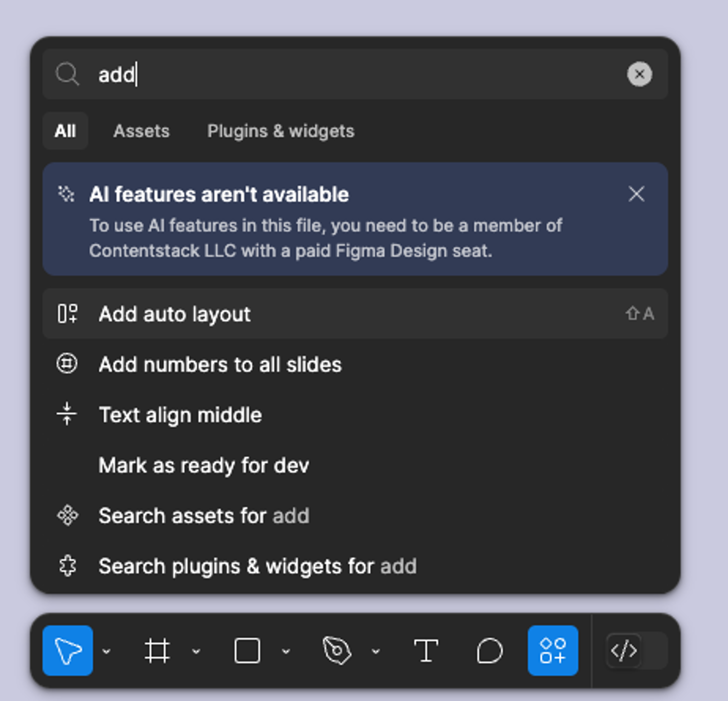The height and width of the screenshot is (701, 728).
Task: Expand Frame tool options chevron
Action: tap(196, 651)
